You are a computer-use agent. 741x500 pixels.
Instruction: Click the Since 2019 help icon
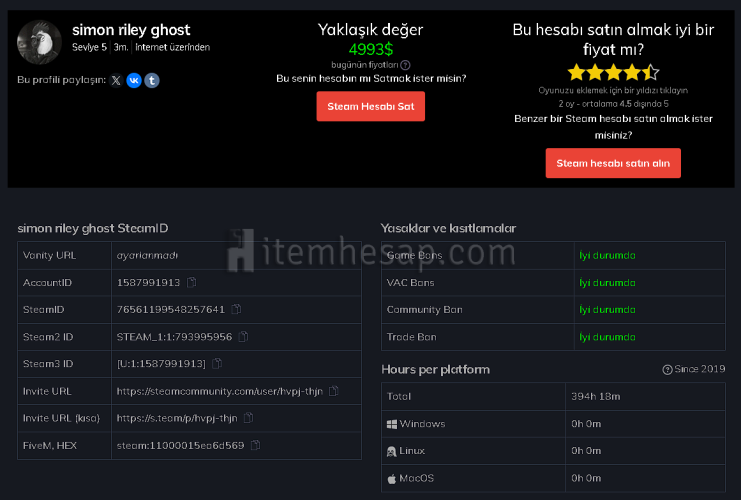(x=667, y=370)
